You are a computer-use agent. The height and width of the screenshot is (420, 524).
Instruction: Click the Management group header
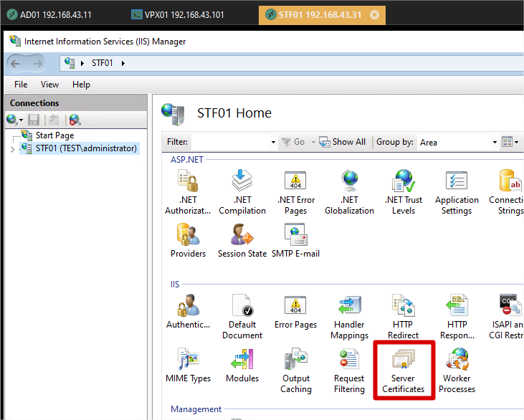(x=196, y=409)
